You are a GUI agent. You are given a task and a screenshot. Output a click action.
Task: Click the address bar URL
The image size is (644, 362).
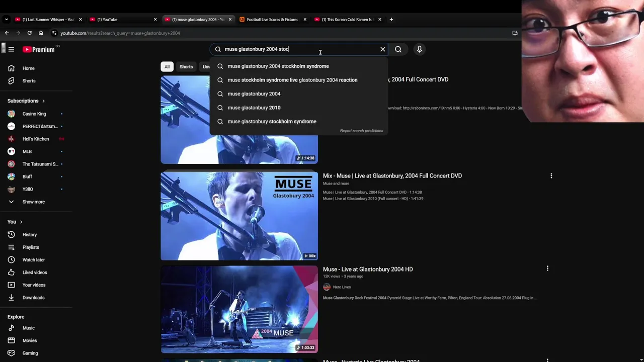coord(120,33)
